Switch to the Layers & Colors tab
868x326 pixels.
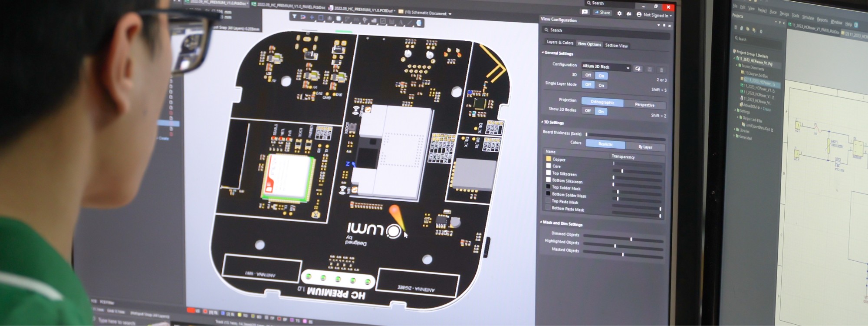coord(560,43)
